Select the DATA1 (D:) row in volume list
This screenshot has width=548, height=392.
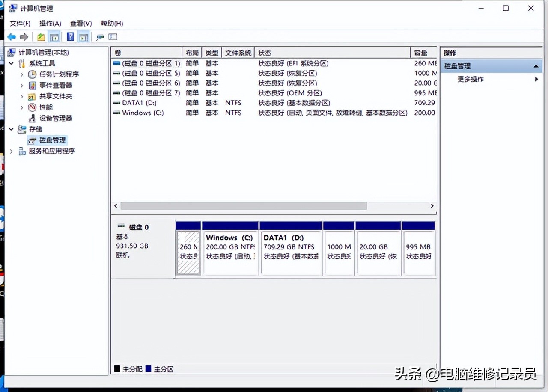click(274, 103)
